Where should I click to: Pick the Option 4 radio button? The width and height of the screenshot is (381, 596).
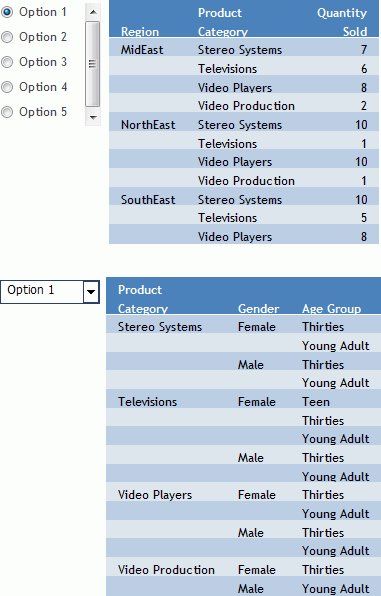pyautogui.click(x=7, y=87)
